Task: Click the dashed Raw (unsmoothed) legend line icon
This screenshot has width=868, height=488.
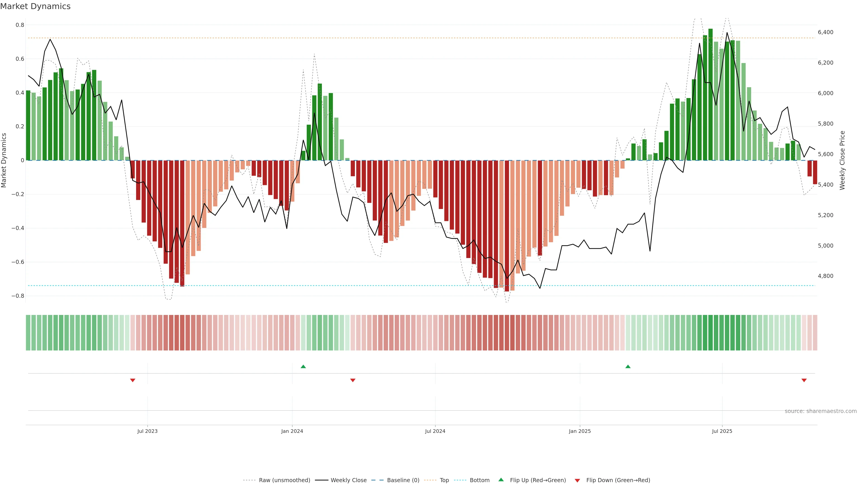Action: point(249,480)
